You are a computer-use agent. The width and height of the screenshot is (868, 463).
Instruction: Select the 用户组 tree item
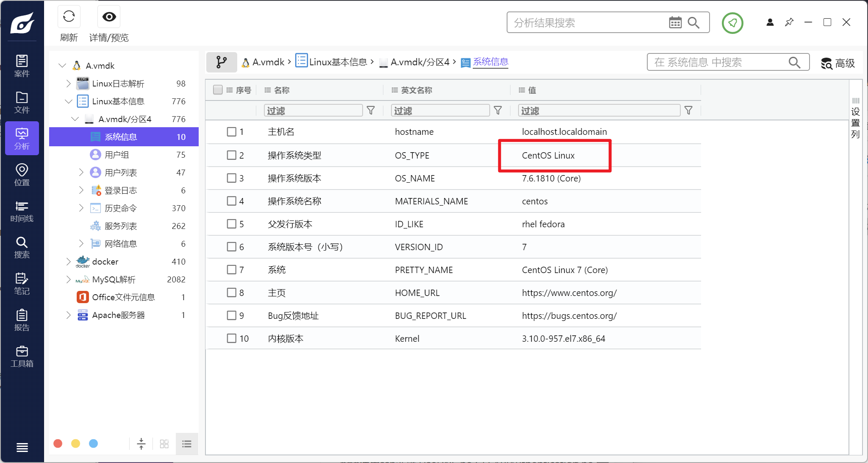tap(124, 155)
